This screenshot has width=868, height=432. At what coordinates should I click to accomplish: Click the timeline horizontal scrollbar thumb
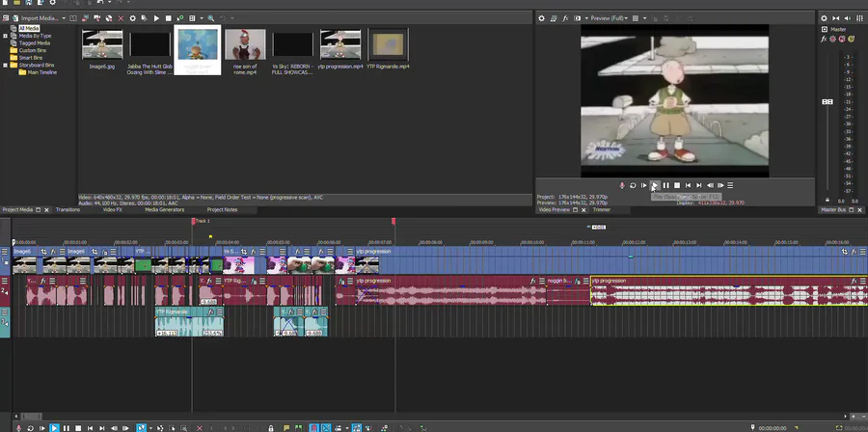31,416
